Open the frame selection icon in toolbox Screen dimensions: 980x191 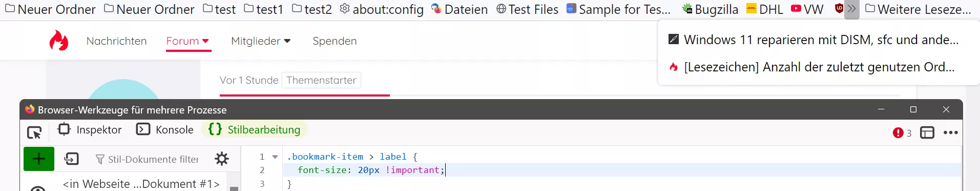(927, 133)
